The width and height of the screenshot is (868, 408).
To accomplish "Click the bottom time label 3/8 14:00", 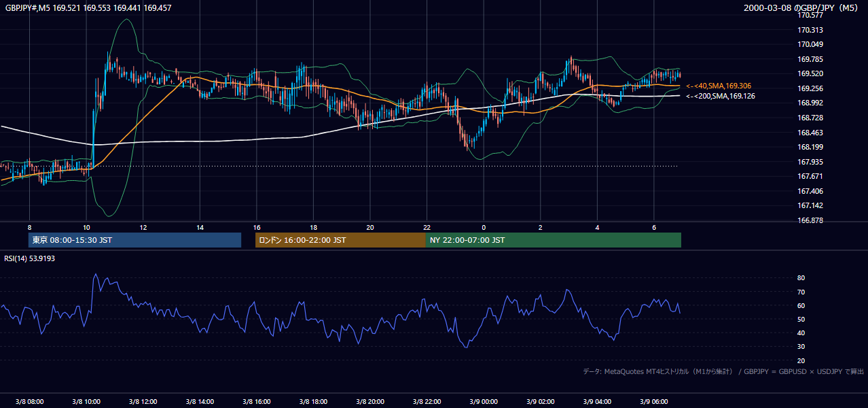I will [x=200, y=401].
